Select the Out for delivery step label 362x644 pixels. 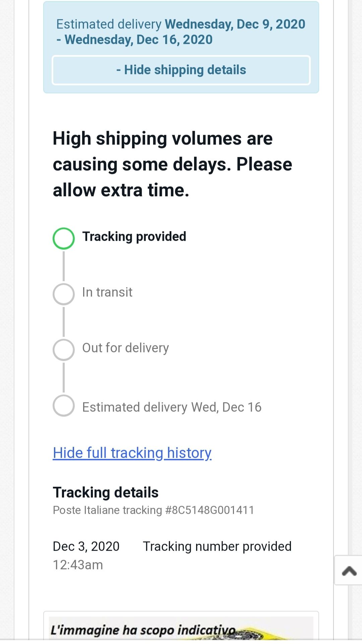(125, 348)
